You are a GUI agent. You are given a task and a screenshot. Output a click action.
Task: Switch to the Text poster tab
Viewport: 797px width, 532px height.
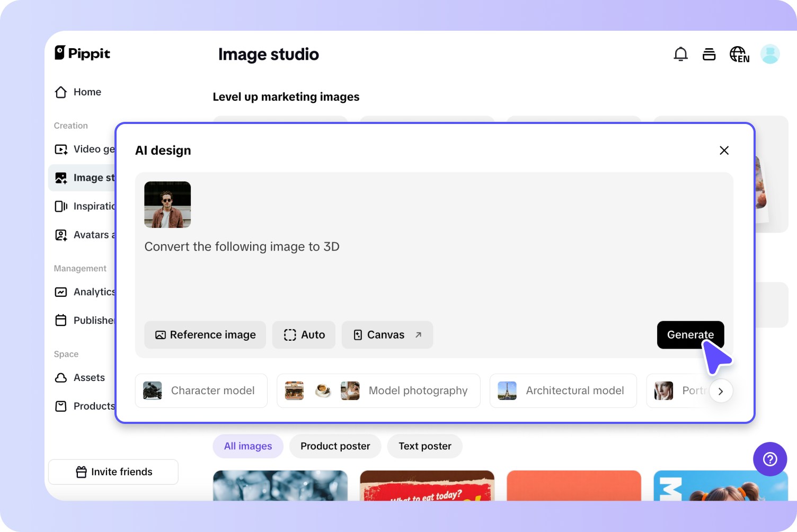point(424,446)
